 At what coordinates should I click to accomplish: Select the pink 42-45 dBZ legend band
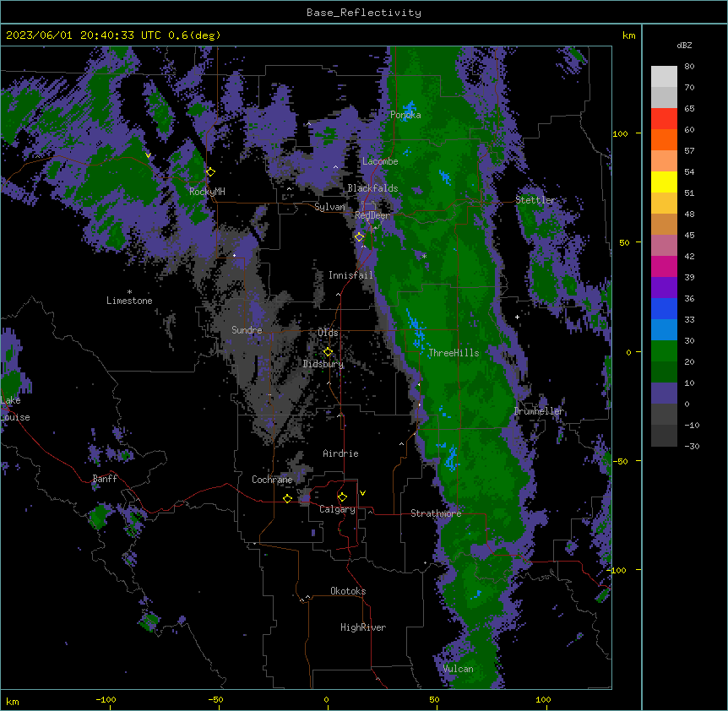(664, 246)
